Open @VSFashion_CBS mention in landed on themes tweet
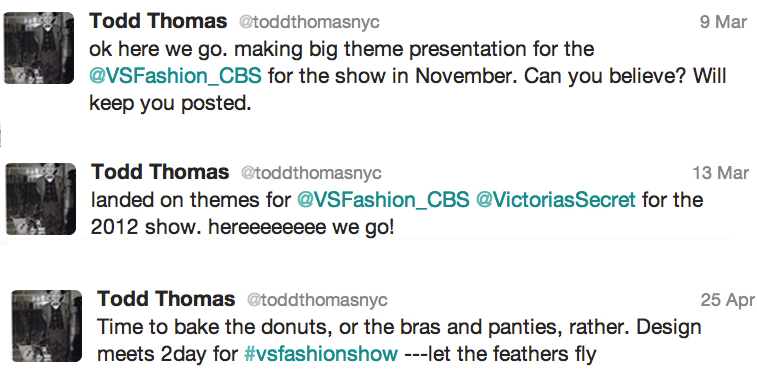757x378 pixels. coord(383,200)
